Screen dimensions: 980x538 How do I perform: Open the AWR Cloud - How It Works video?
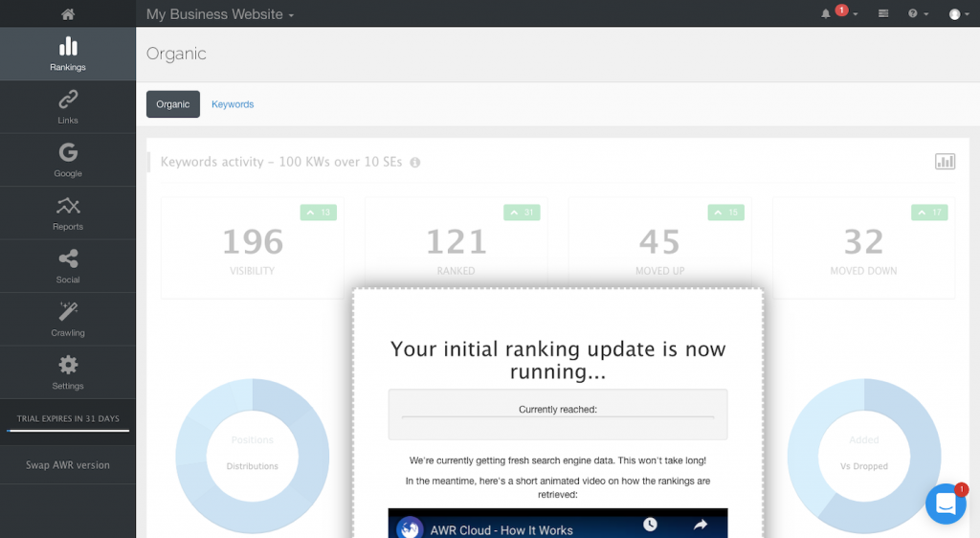coord(501,530)
